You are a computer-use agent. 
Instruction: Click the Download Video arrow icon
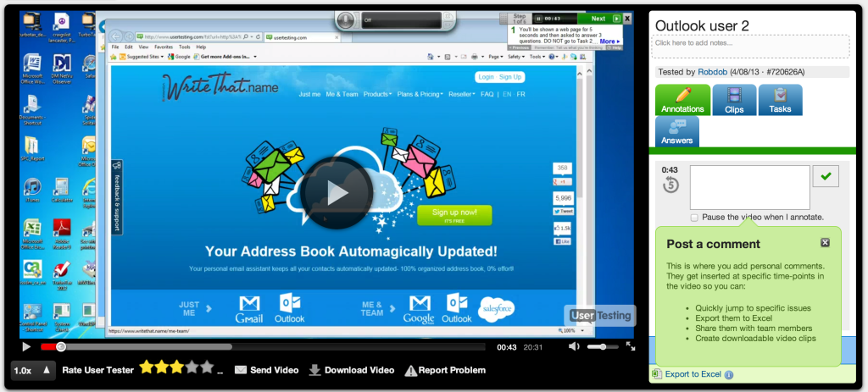tap(314, 370)
